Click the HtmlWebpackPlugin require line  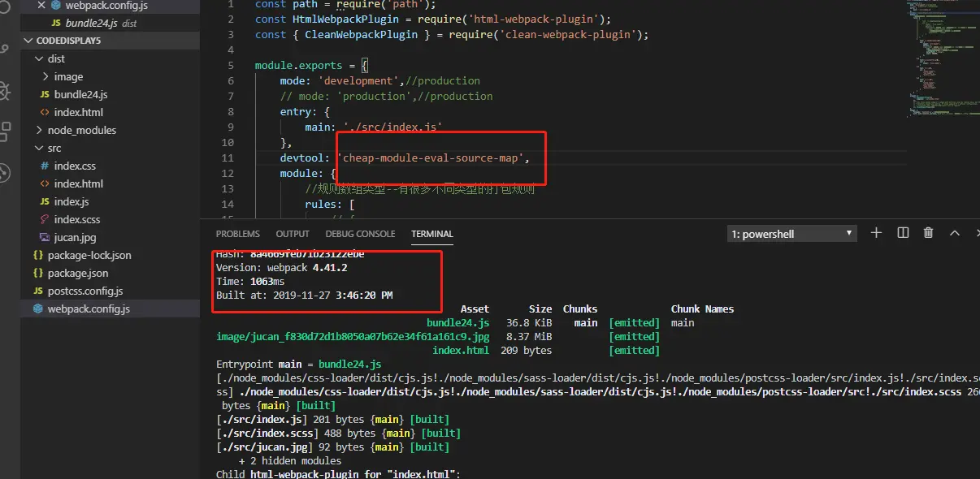(x=433, y=19)
